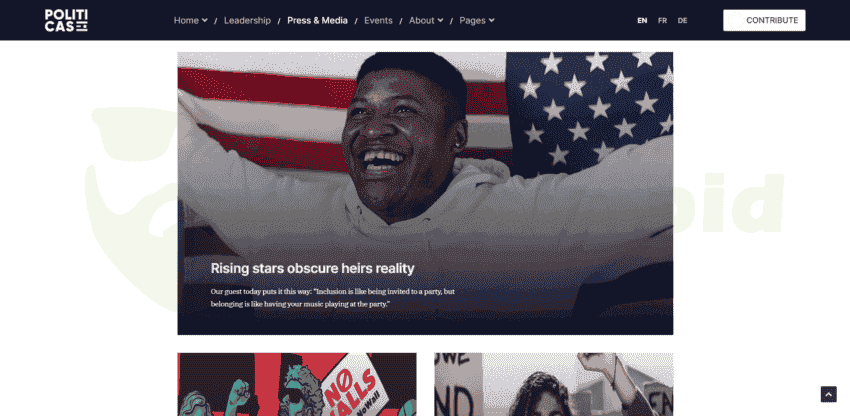Image resolution: width=850 pixels, height=416 pixels.
Task: Click the Home menu label
Action: [186, 21]
